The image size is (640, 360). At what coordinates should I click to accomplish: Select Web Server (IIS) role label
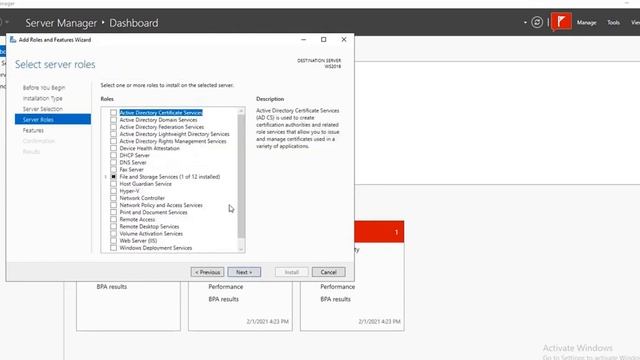pos(138,241)
